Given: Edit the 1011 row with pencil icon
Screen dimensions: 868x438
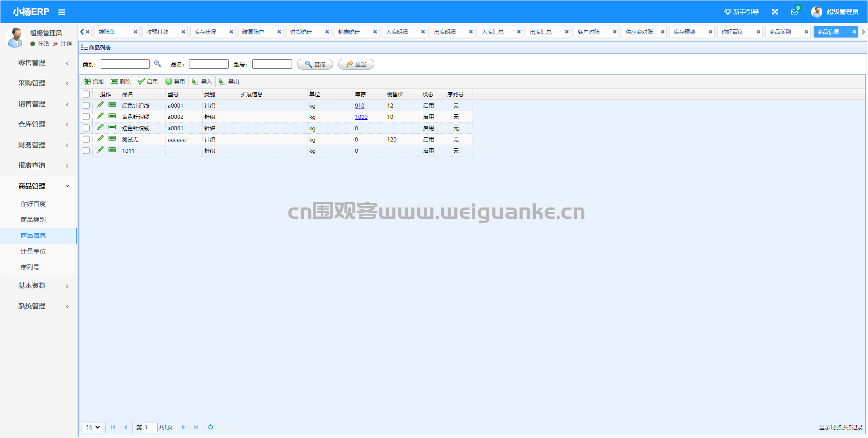Looking at the screenshot, I should (x=100, y=150).
